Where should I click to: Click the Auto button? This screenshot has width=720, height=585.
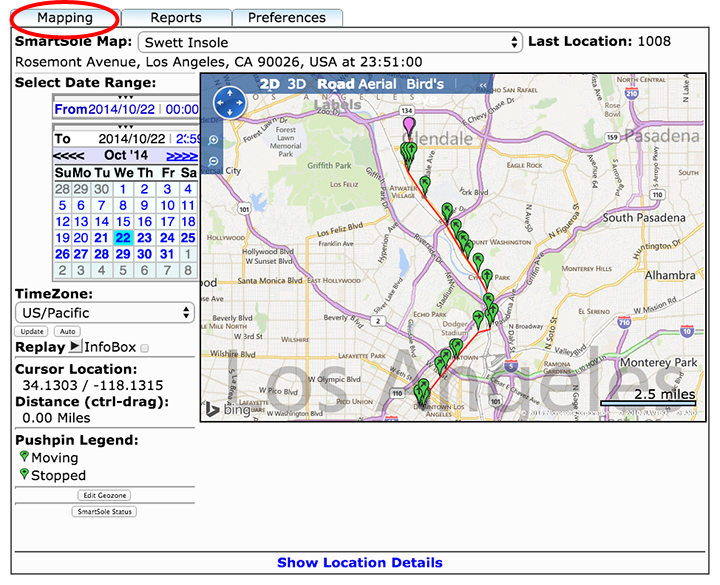point(68,332)
